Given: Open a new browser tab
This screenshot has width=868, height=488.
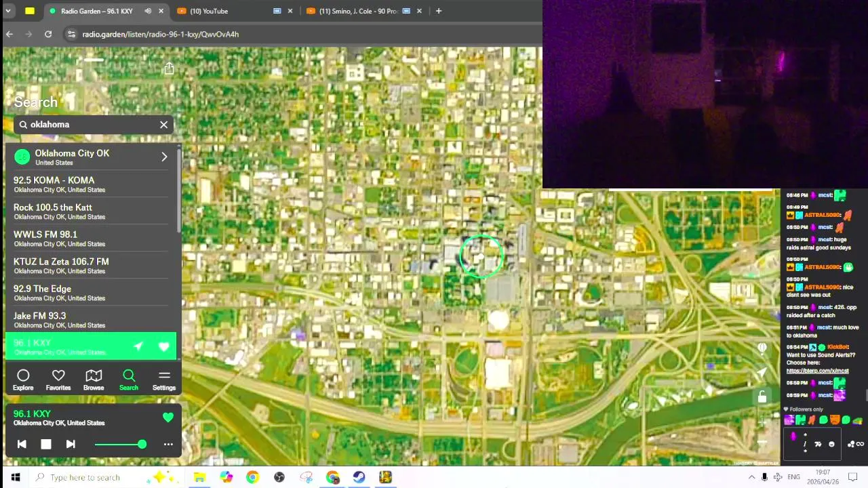Looking at the screenshot, I should pyautogui.click(x=439, y=11).
